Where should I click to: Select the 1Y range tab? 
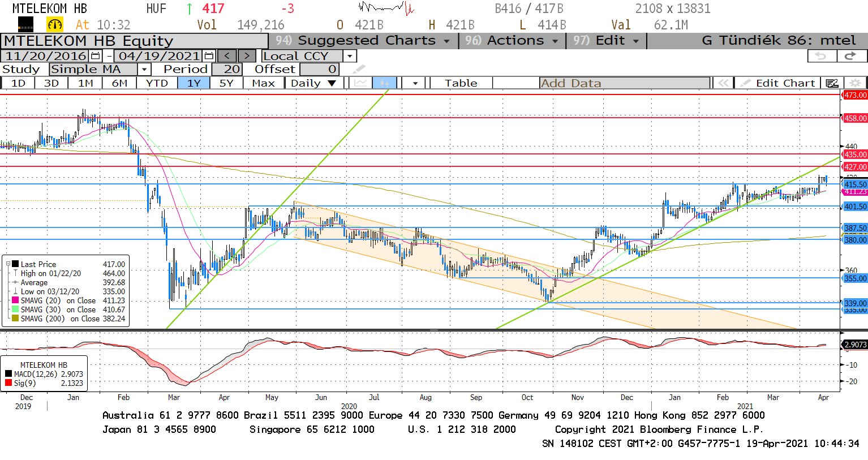[x=194, y=83]
